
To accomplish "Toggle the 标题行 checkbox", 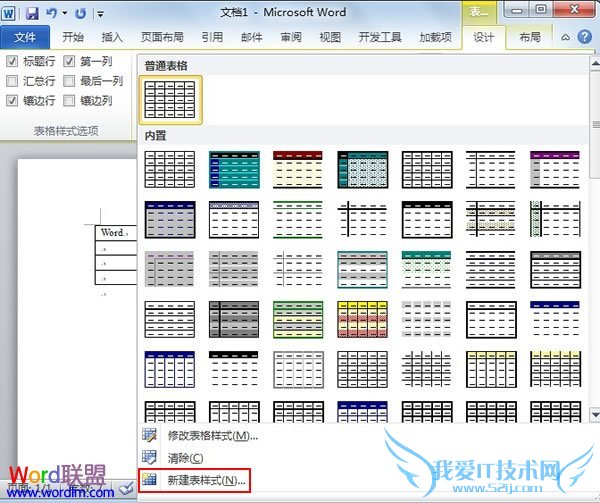I will click(x=12, y=61).
